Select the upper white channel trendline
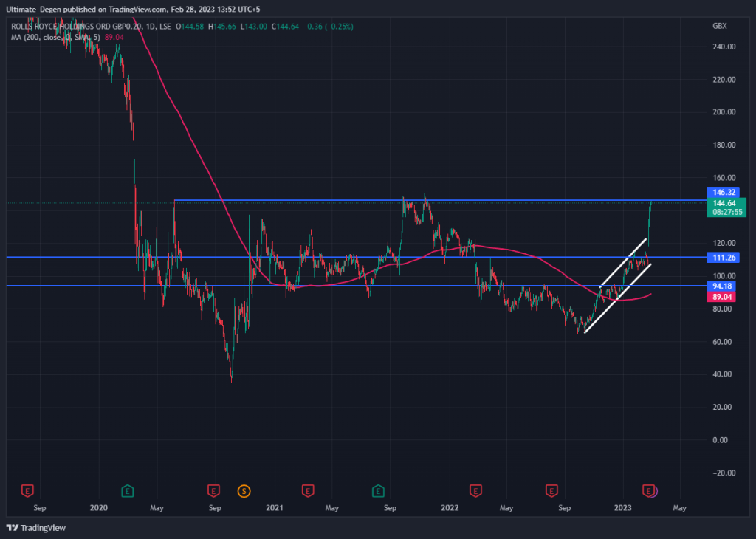756x539 pixels. 622,264
